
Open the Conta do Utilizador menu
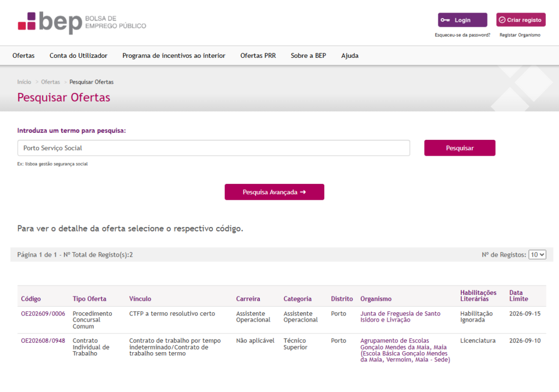(79, 56)
